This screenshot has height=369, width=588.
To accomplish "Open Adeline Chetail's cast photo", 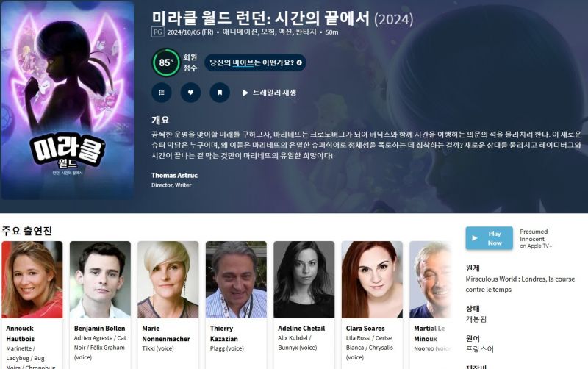I will coord(304,280).
